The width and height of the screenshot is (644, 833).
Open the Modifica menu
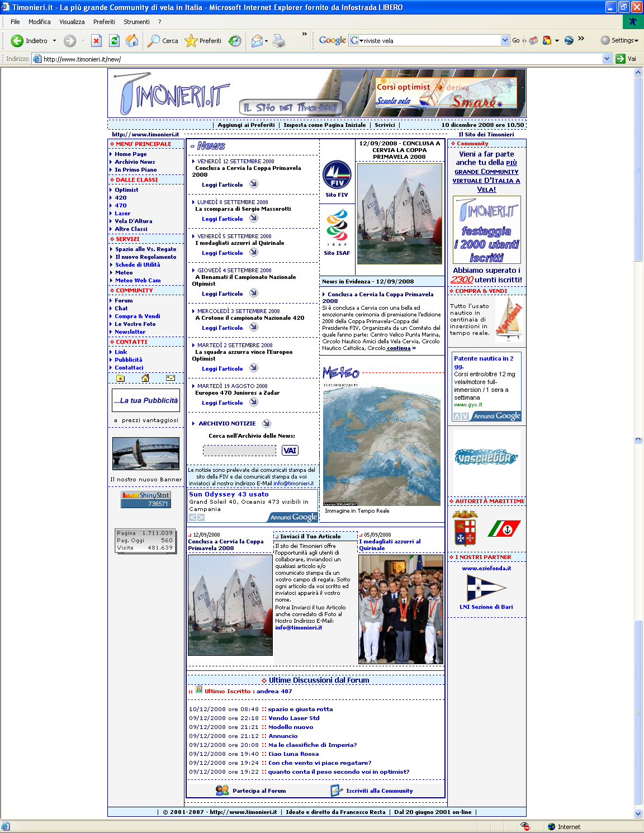40,22
